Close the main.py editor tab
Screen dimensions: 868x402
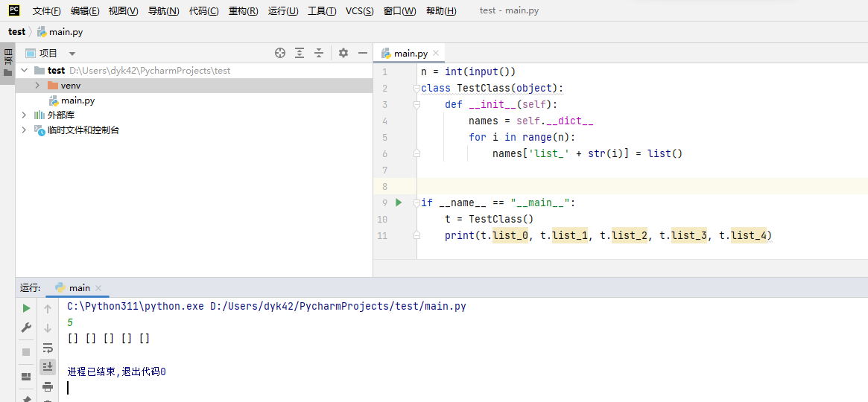(436, 54)
